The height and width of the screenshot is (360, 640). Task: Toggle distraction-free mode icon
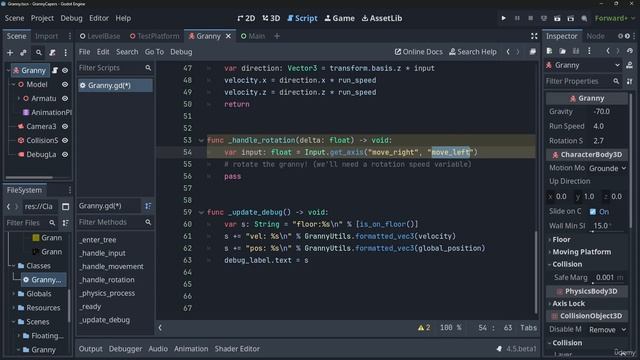(534, 36)
